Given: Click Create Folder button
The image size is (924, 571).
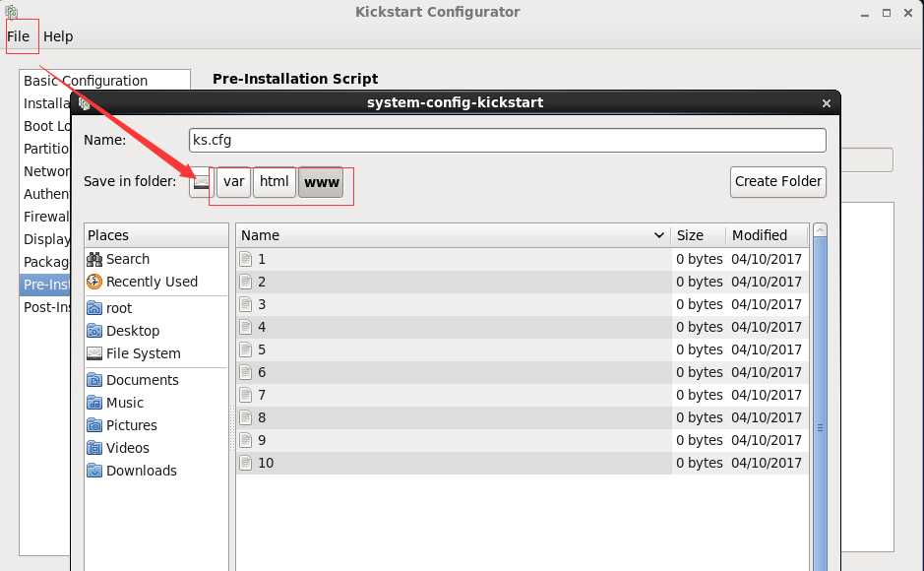Looking at the screenshot, I should (777, 182).
